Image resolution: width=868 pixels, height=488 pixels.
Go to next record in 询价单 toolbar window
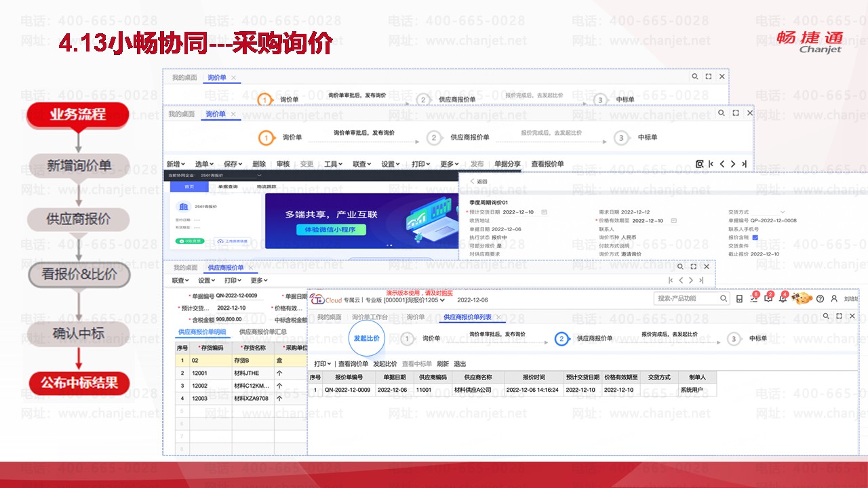point(733,164)
